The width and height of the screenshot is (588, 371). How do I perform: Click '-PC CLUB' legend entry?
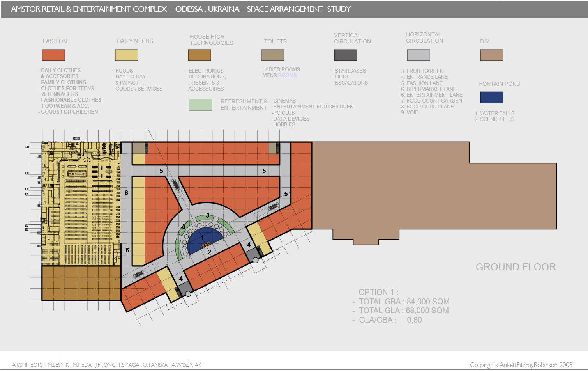[283, 113]
